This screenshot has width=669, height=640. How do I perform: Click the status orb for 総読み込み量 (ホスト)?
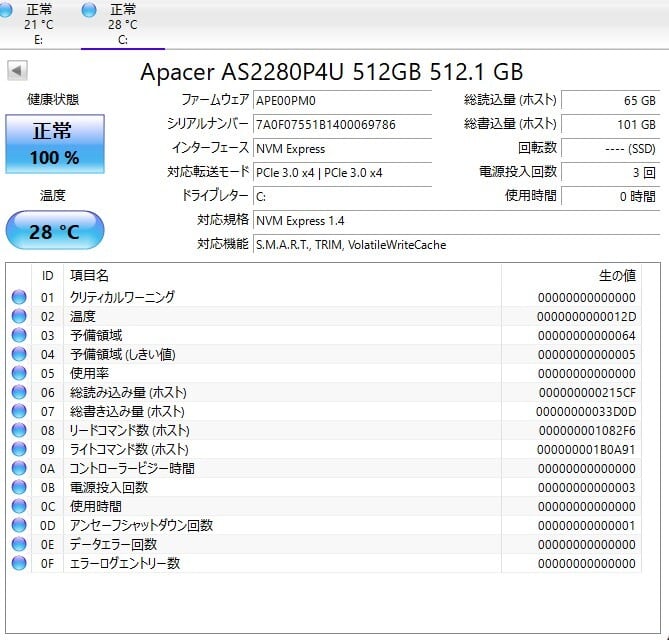pos(19,392)
